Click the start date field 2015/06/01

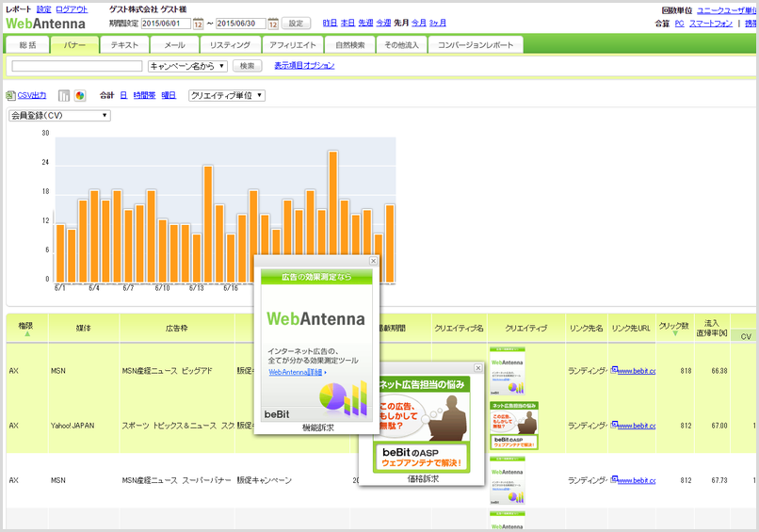pyautogui.click(x=166, y=24)
